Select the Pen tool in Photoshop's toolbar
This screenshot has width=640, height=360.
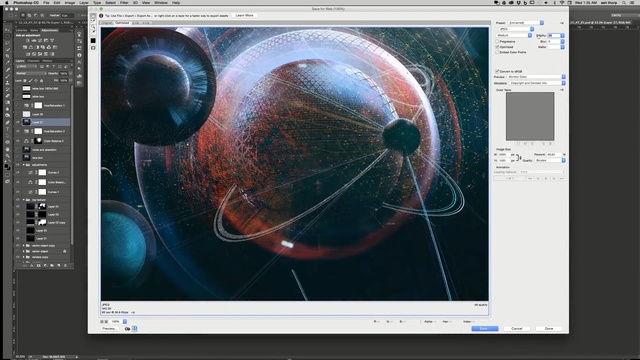(7, 122)
